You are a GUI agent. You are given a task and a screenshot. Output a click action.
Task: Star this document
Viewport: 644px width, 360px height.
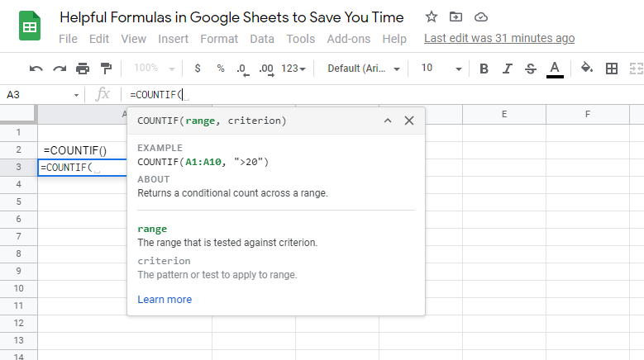coord(432,17)
